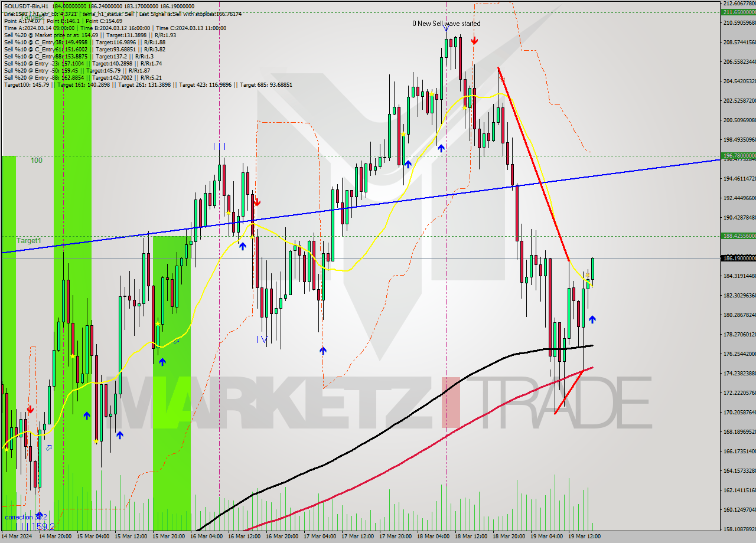Click the SOLUSDT-Bin,H1 symbol title
Viewport: 756px width, 543px height.
(26, 6)
